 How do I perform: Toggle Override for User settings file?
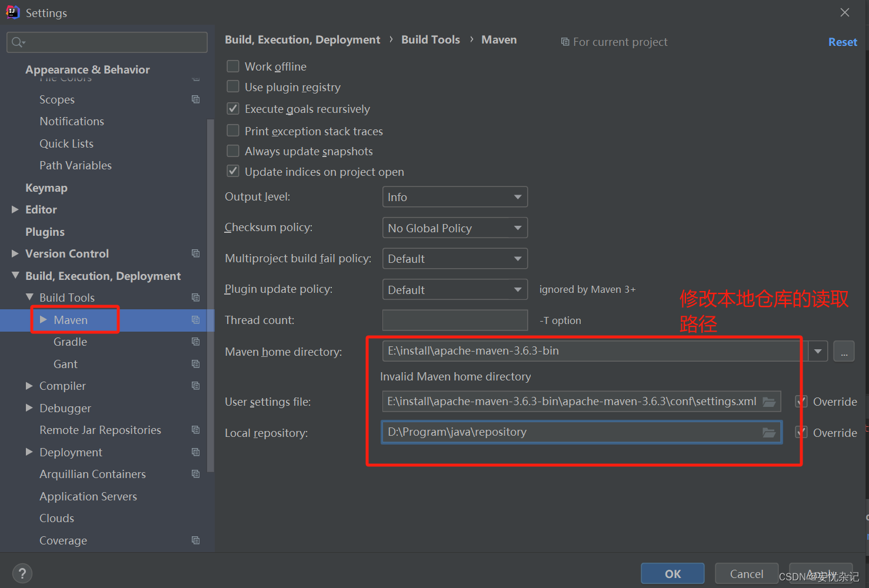coord(801,402)
